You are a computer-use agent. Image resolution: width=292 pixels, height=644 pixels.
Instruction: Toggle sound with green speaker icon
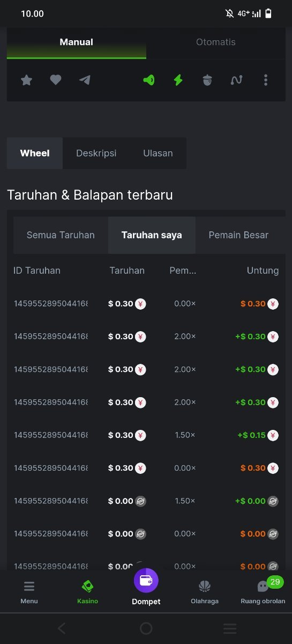click(149, 80)
